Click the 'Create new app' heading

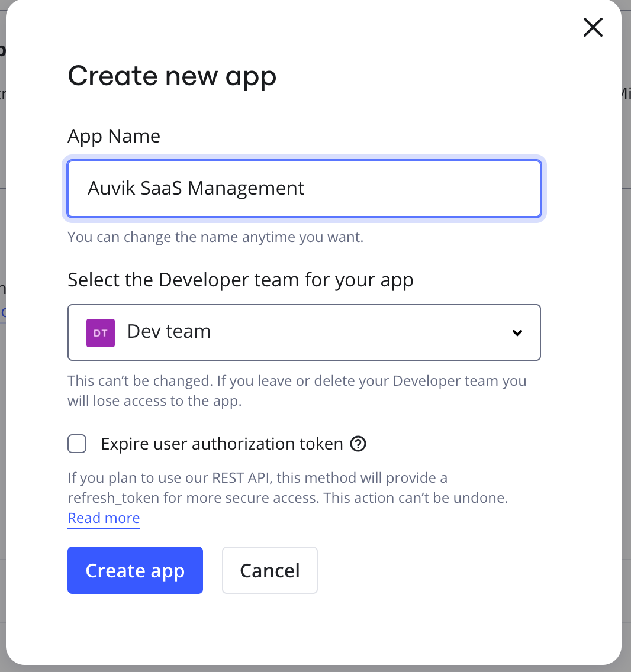pyautogui.click(x=172, y=77)
